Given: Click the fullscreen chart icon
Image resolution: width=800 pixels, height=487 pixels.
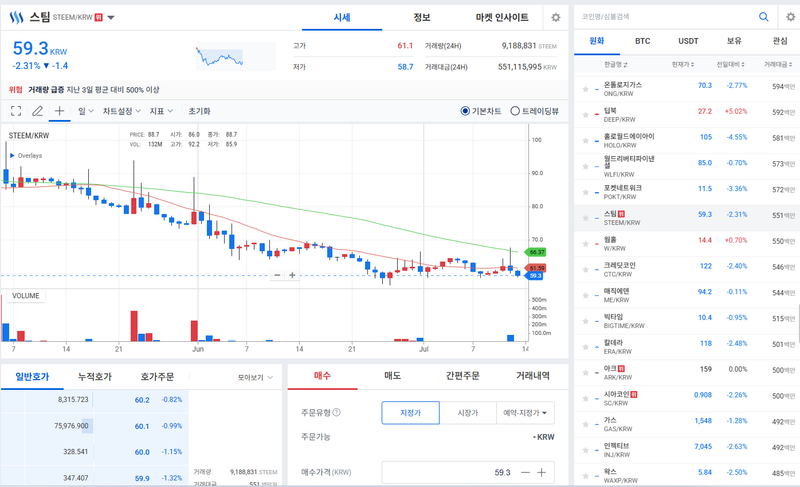Looking at the screenshot, I should [16, 111].
